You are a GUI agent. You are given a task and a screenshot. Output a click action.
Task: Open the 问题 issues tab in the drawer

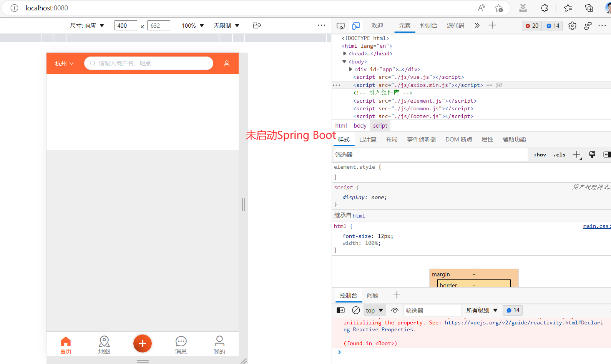tap(372, 295)
